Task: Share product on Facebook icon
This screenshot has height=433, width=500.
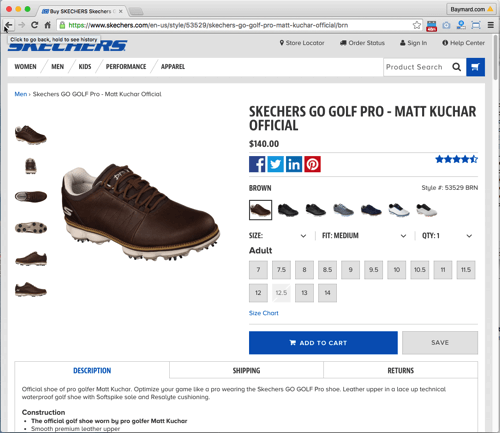Action: click(257, 164)
